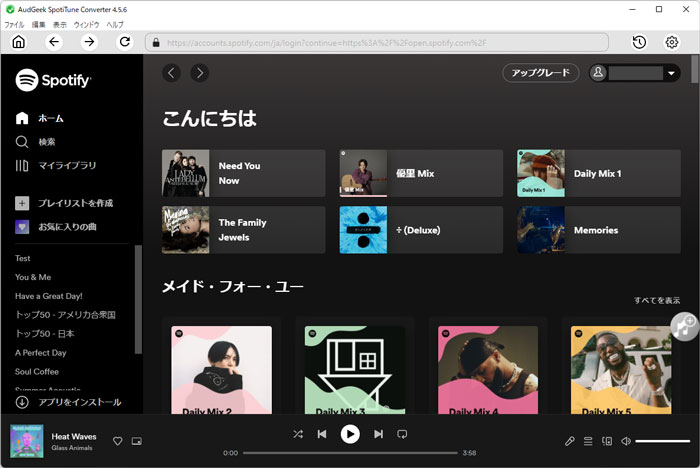Adjust the volume slider
The image size is (700, 468).
662,441
